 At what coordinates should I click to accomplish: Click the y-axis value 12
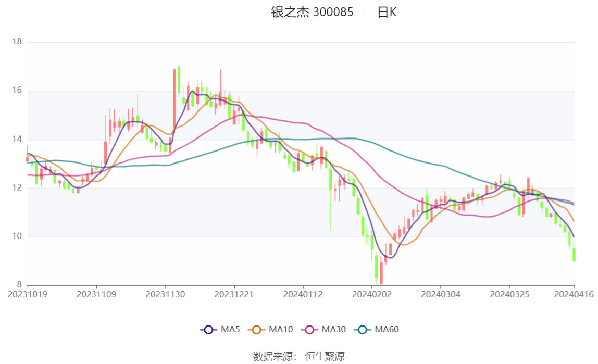(x=17, y=188)
